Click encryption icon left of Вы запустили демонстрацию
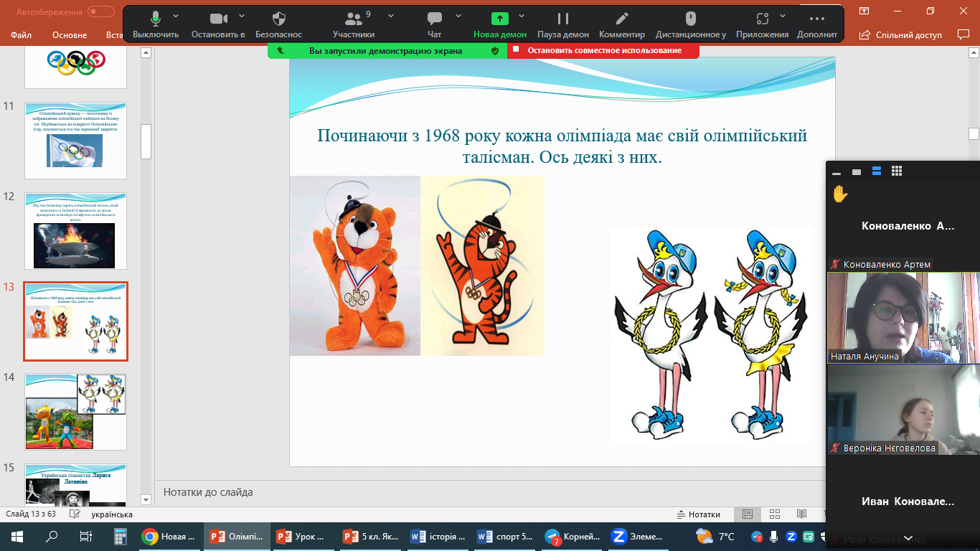The width and height of the screenshot is (980, 551). pyautogui.click(x=280, y=51)
